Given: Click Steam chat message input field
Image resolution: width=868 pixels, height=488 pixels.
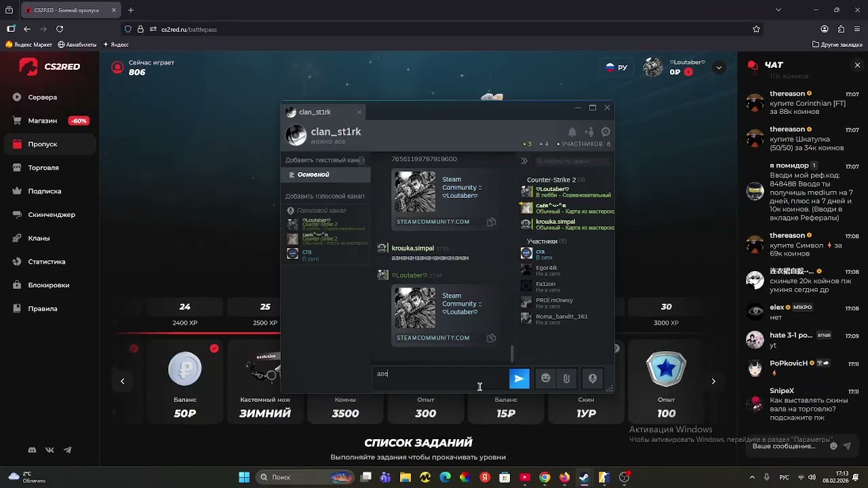Looking at the screenshot, I should 441,379.
